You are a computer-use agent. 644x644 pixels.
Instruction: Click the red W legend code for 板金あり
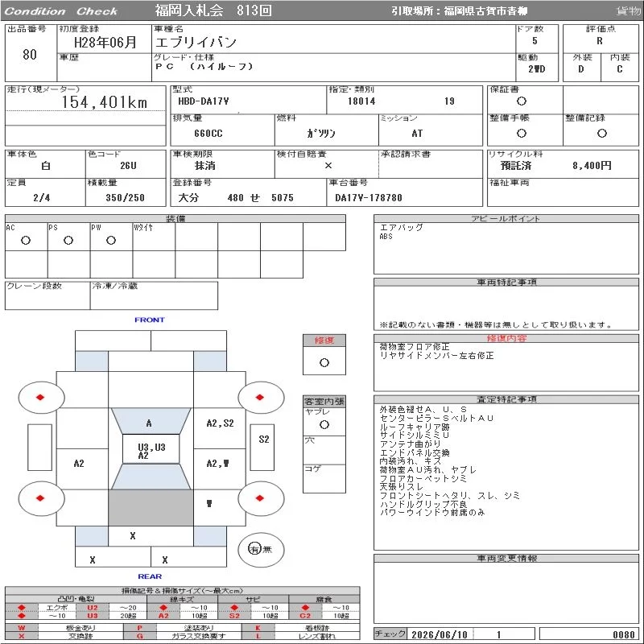point(22,628)
